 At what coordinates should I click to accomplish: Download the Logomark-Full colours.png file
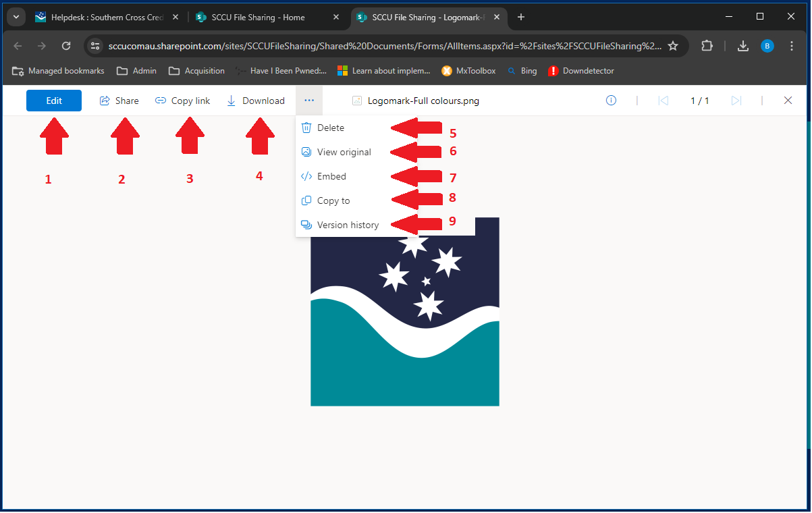pos(255,101)
